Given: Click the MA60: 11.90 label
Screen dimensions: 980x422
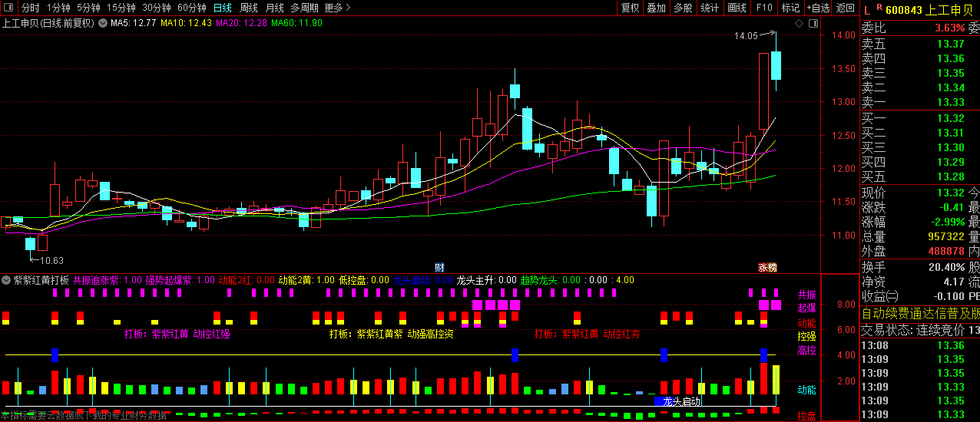Looking at the screenshot, I should (296, 23).
